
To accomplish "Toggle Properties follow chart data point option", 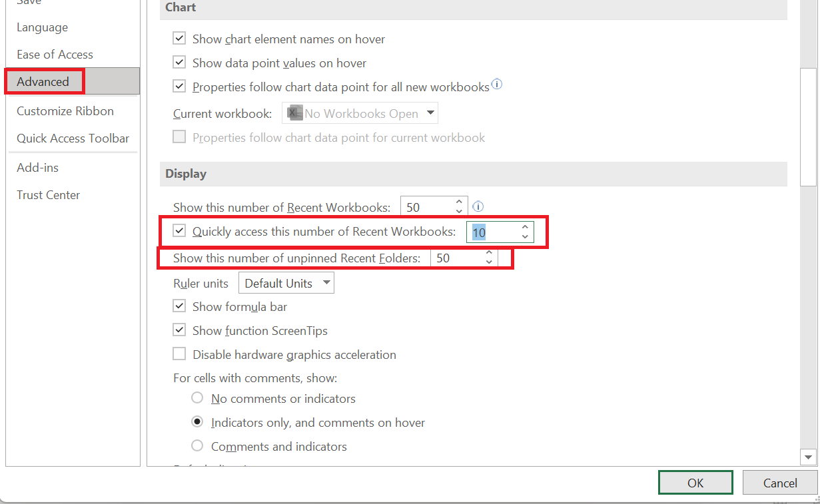I will tap(179, 86).
